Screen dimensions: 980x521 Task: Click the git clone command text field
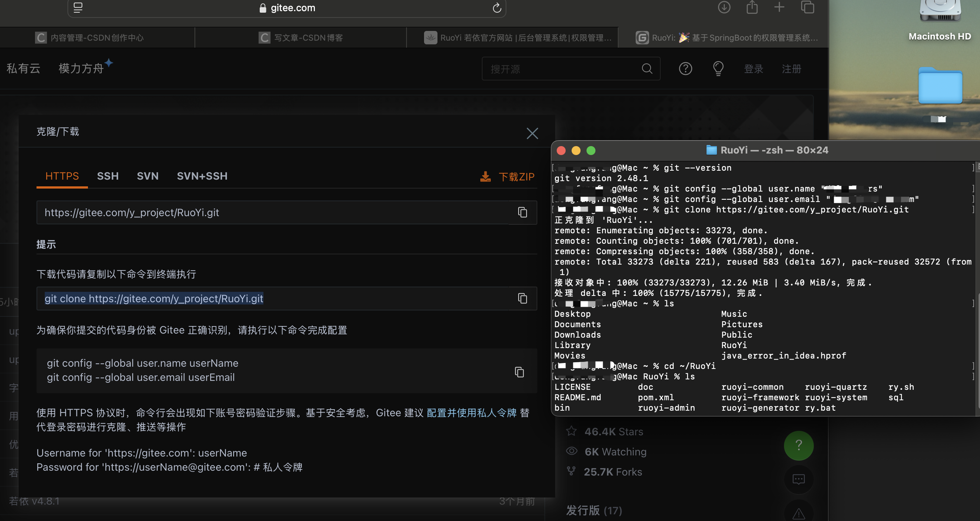(273, 299)
